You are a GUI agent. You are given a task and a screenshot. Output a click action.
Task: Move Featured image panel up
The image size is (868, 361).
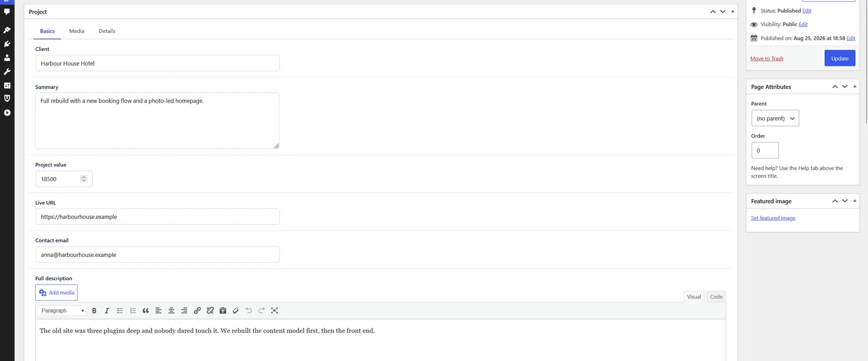[x=835, y=201]
